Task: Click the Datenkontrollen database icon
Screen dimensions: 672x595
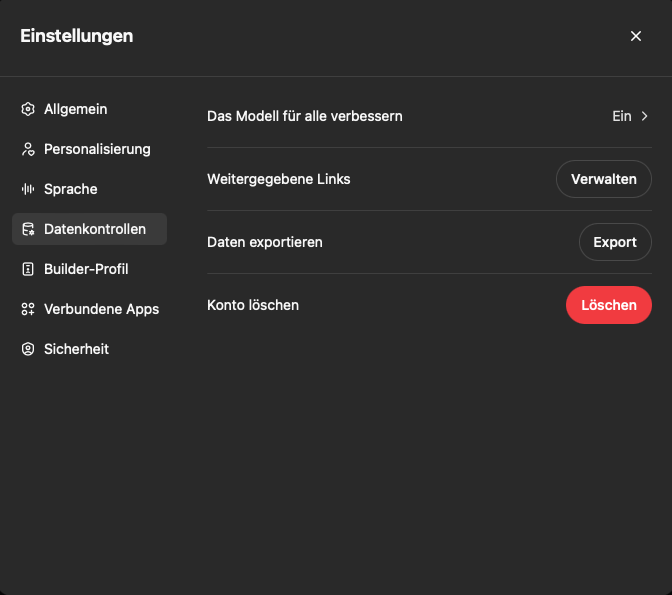Action: click(28, 229)
